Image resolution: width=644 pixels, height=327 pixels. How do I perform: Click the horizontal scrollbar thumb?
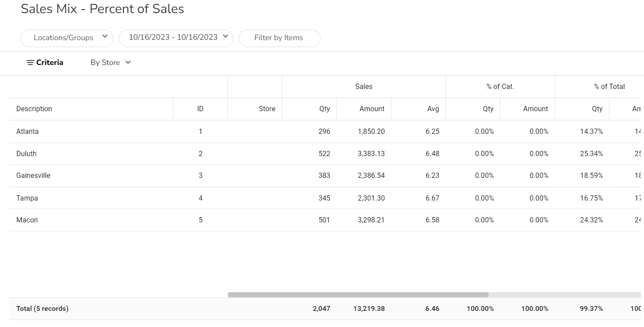358,295
